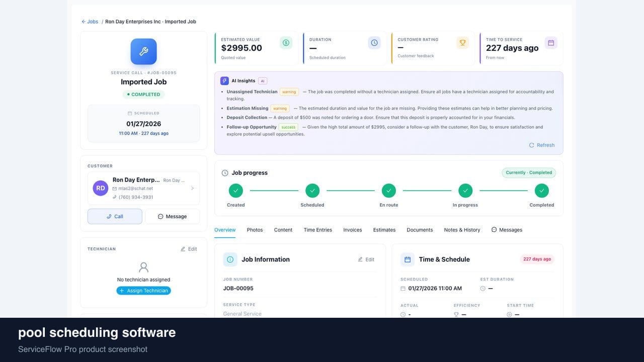The height and width of the screenshot is (362, 644).
Task: Click the Message button for the customer
Action: [172, 216]
